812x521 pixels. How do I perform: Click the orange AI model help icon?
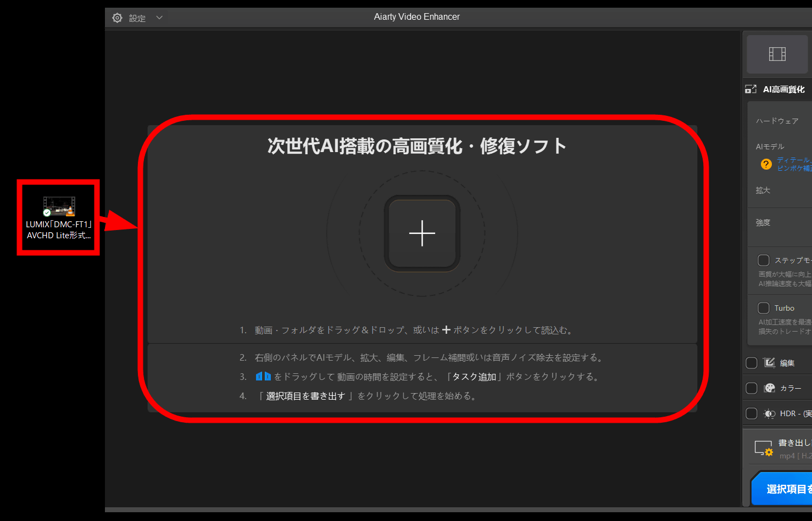coord(766,164)
